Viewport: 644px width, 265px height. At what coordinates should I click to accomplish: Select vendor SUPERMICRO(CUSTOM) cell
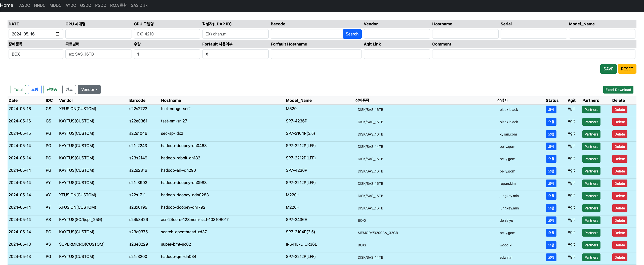(82, 244)
